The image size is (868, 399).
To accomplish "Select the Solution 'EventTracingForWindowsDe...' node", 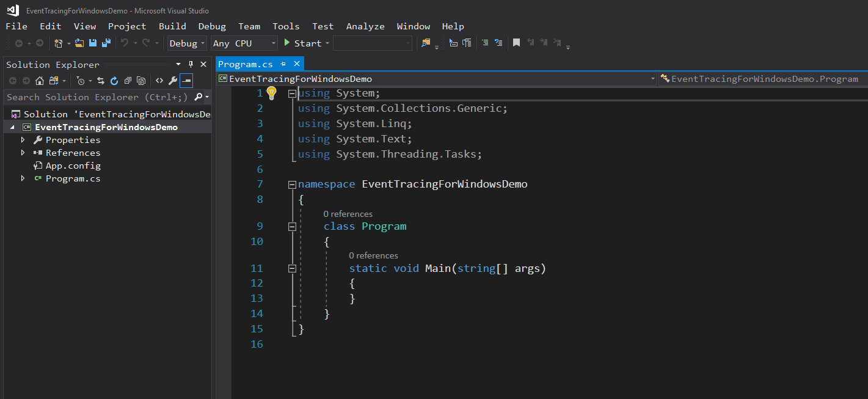I will pyautogui.click(x=111, y=114).
